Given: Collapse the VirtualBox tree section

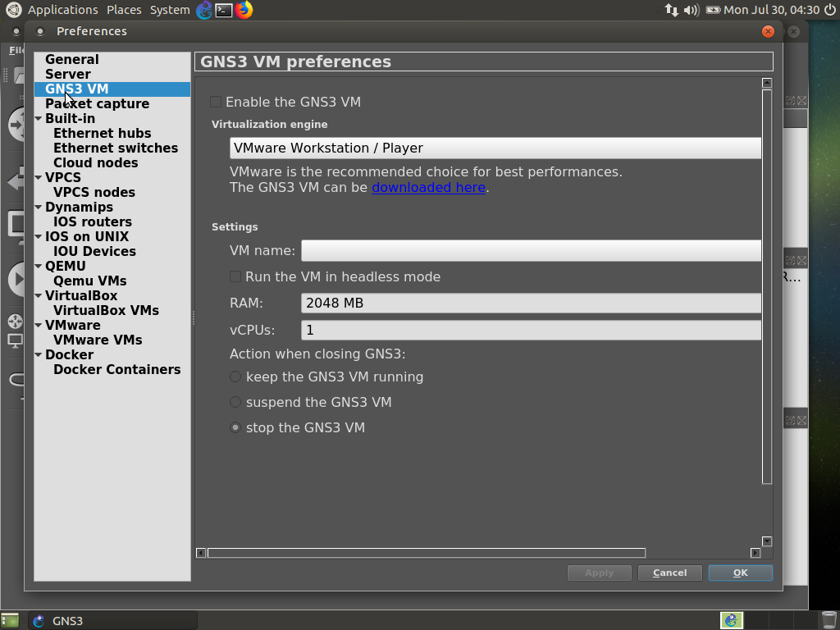Looking at the screenshot, I should 39,295.
